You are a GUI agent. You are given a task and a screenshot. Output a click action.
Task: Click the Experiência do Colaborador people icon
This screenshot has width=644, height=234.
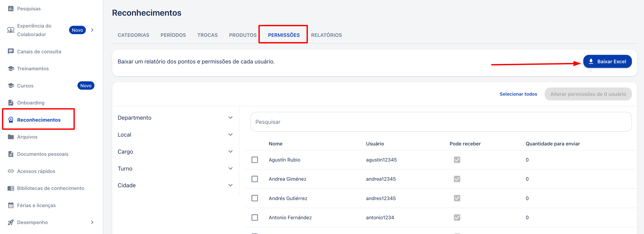[11, 30]
